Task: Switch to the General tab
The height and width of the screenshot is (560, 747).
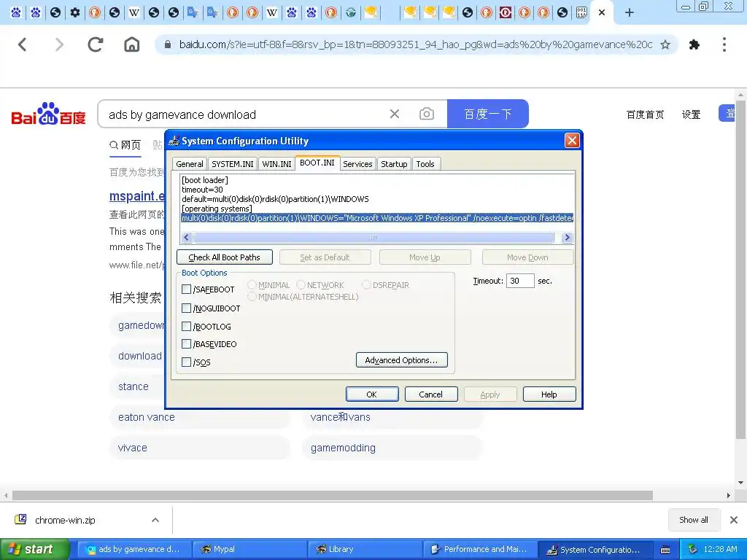Action: coord(190,164)
